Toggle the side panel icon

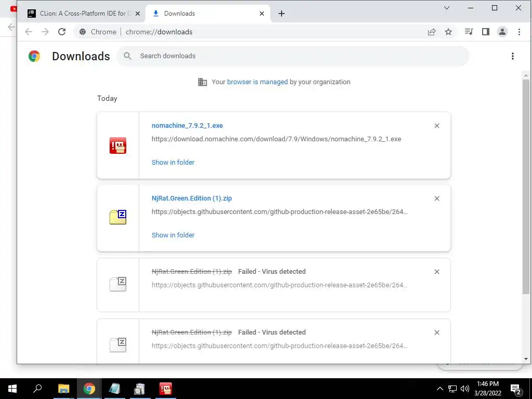(486, 32)
